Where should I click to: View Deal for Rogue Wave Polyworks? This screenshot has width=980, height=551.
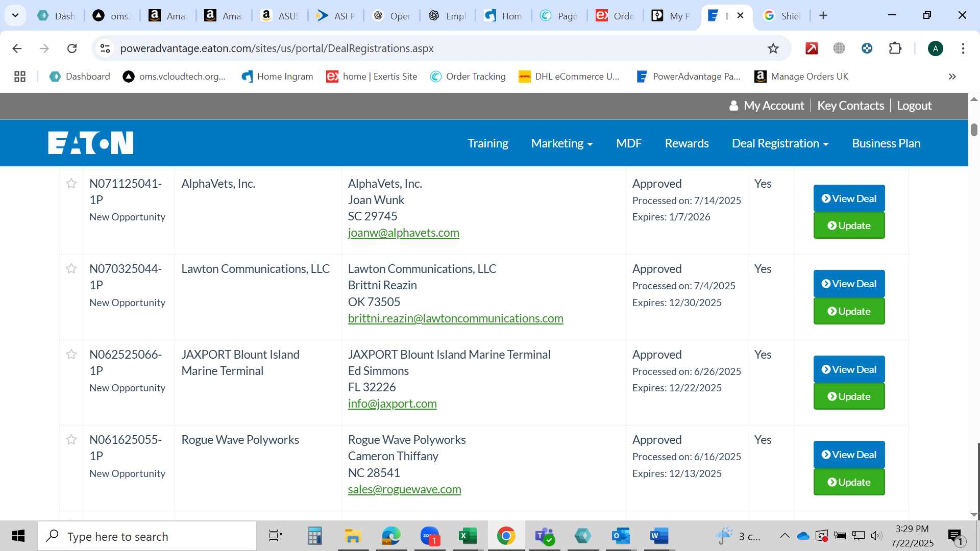[x=849, y=455]
